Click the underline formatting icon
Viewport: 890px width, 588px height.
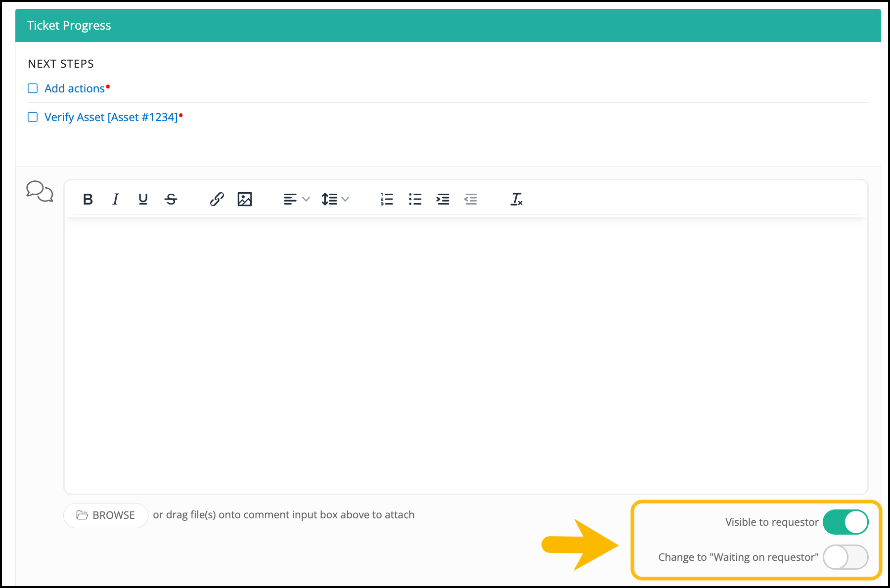pyautogui.click(x=143, y=199)
